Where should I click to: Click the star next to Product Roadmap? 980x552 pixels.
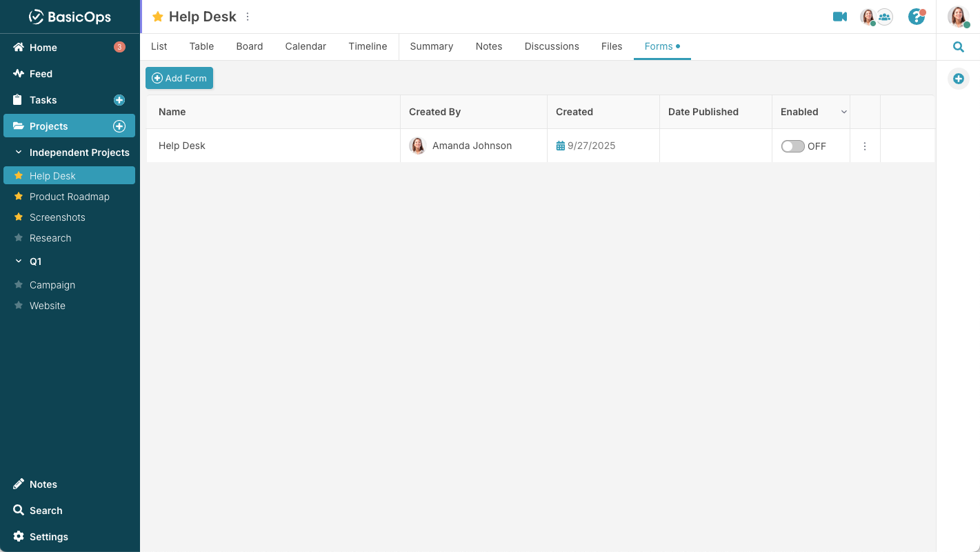[x=17, y=197]
